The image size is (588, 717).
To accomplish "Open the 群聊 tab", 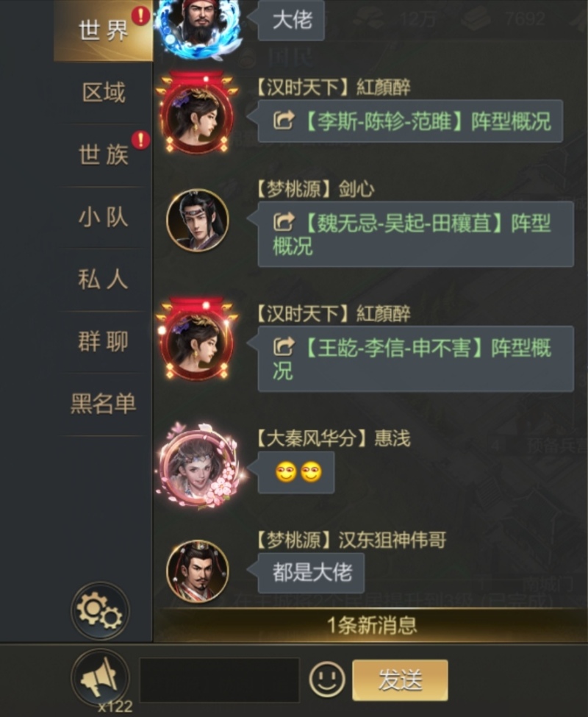I will [103, 341].
